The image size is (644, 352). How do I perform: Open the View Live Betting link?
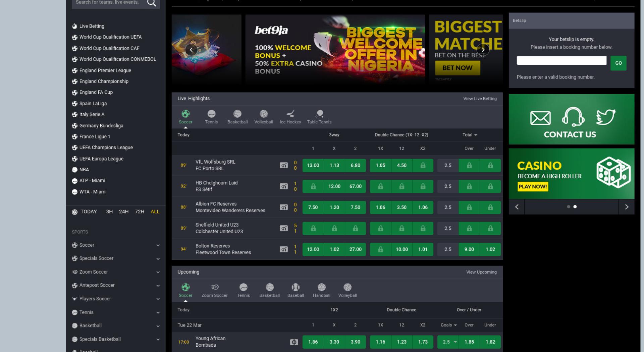tap(480, 99)
